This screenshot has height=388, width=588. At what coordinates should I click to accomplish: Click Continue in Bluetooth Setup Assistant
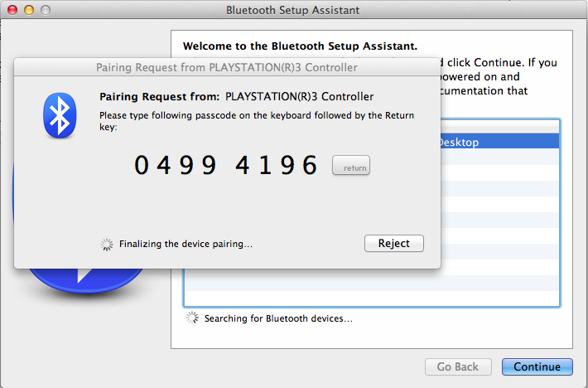pos(537,366)
